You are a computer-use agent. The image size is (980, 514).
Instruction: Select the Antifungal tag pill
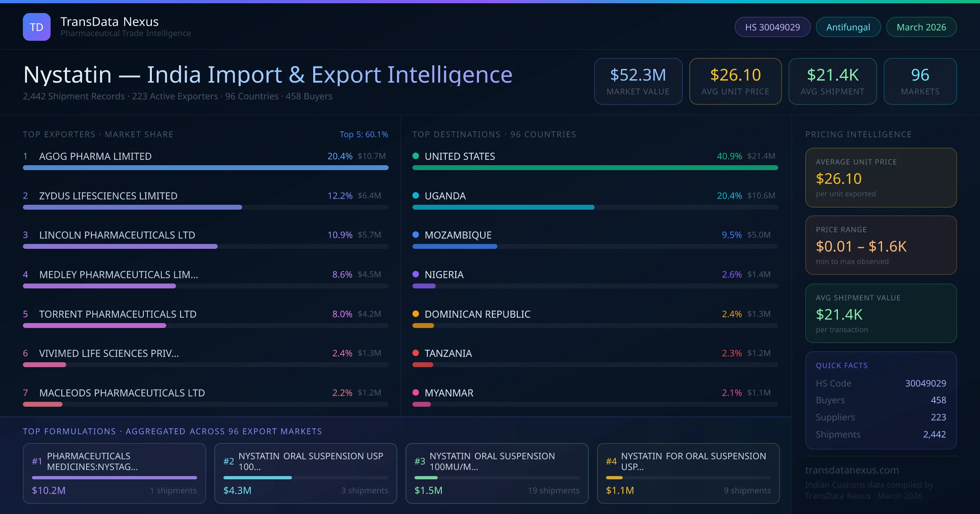click(848, 27)
